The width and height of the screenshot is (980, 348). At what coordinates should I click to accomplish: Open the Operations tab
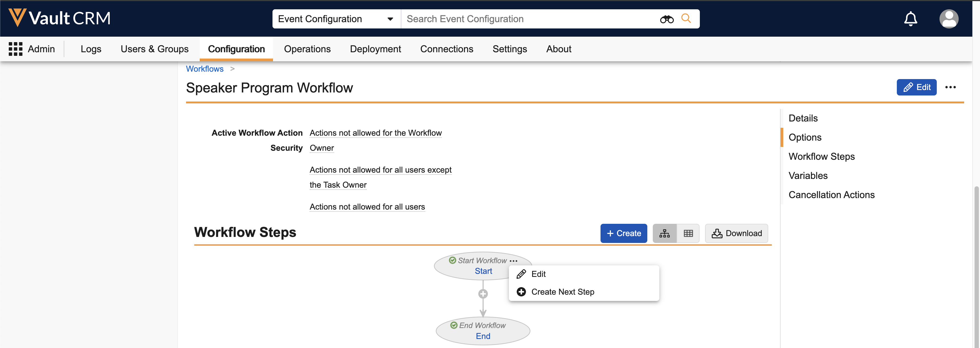(x=307, y=49)
